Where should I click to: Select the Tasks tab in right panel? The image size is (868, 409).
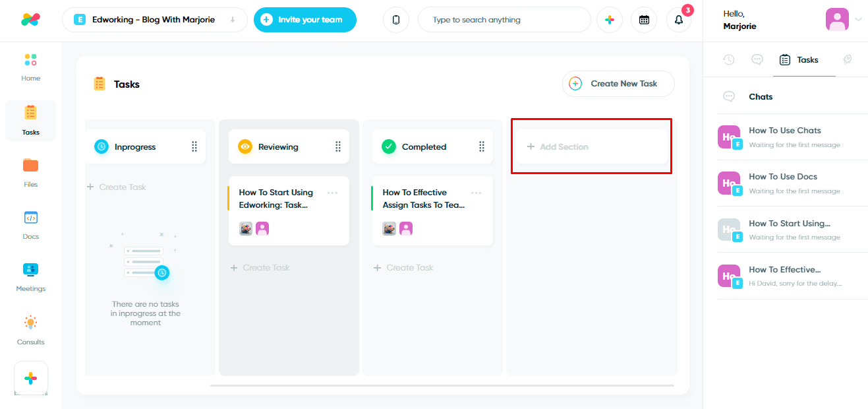click(799, 59)
